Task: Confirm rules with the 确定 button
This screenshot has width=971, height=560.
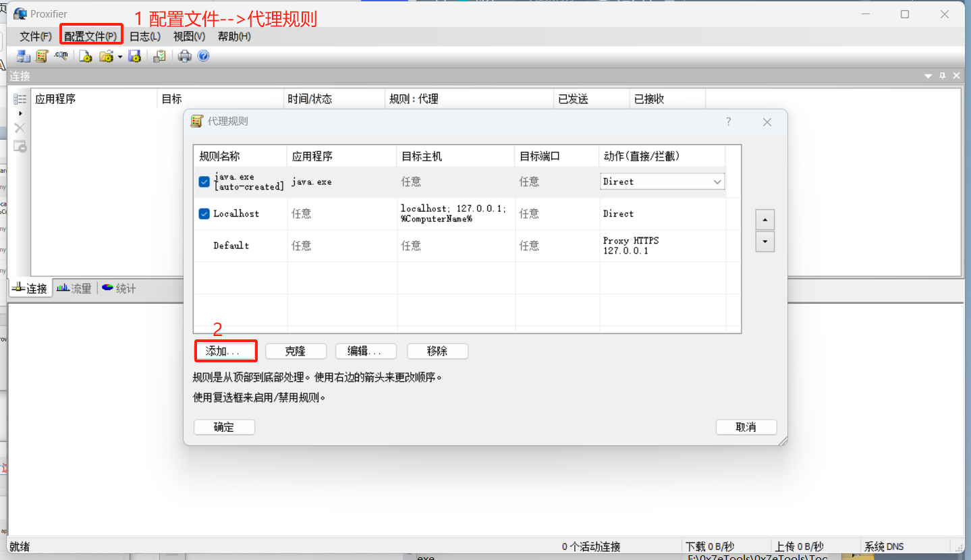Action: tap(223, 426)
